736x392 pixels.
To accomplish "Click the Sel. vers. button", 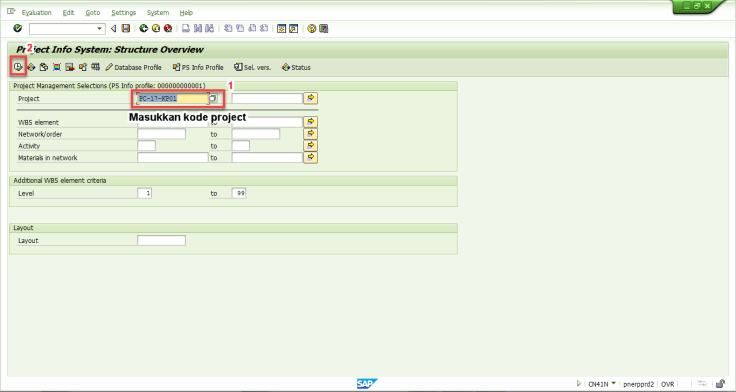I will click(253, 67).
